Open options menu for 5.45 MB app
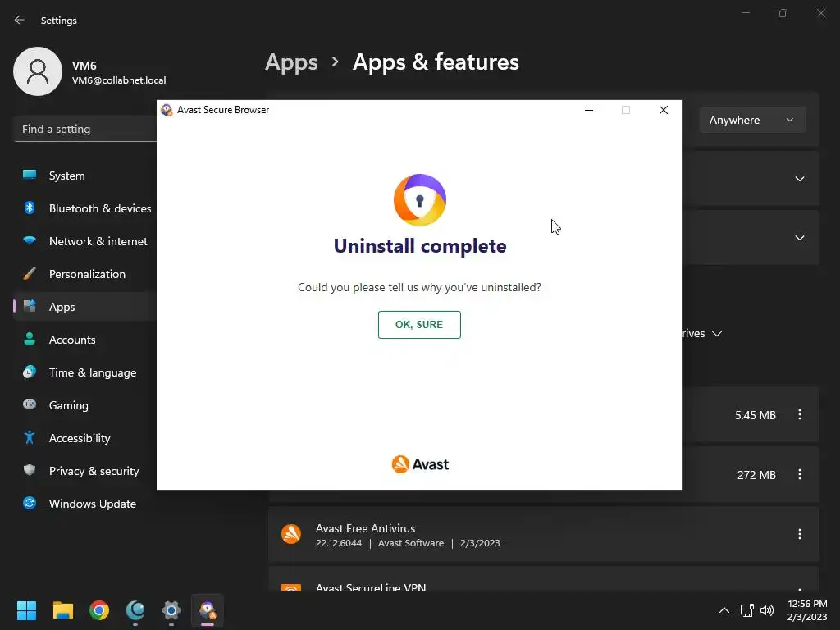The height and width of the screenshot is (630, 840). pyautogui.click(x=799, y=414)
